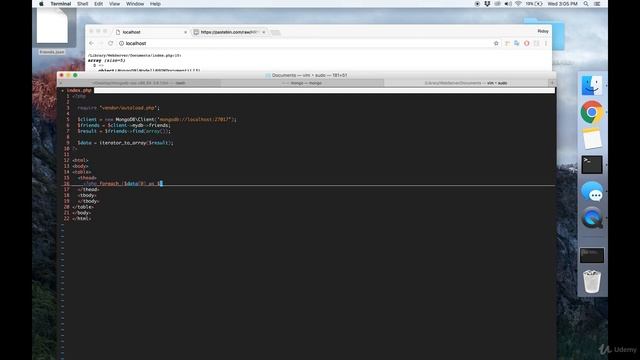Open the Trash in the Dock
Image resolution: width=640 pixels, height=360 pixels.
(592, 281)
